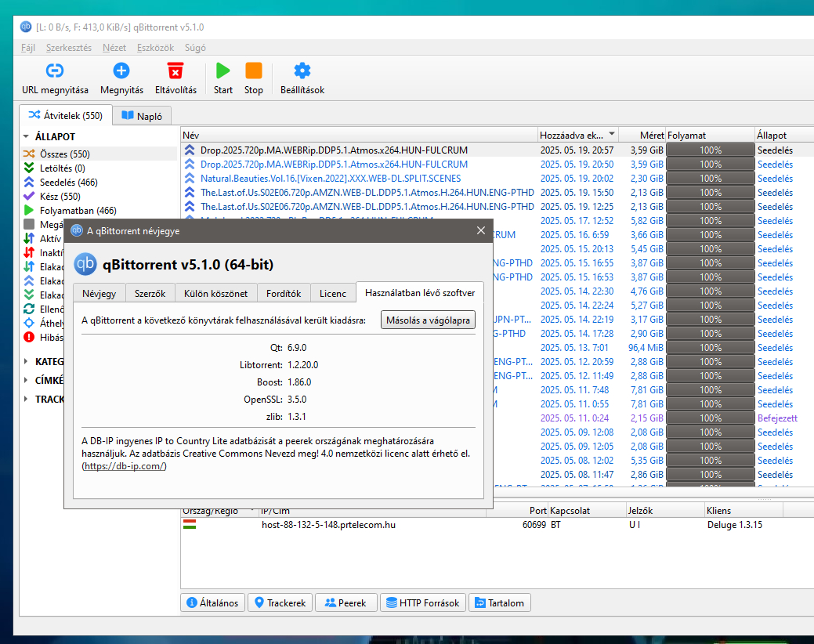Image resolution: width=814 pixels, height=644 pixels.
Task: Collapse the ÁLLAPOT section
Action: [26, 136]
